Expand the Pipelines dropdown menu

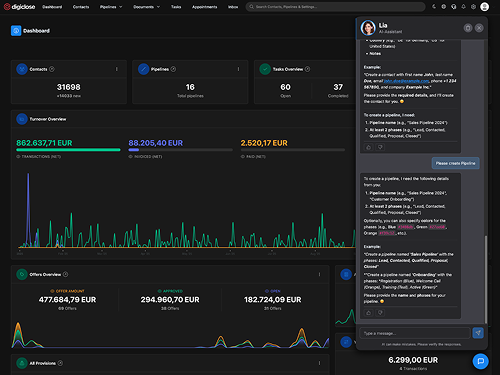click(111, 7)
